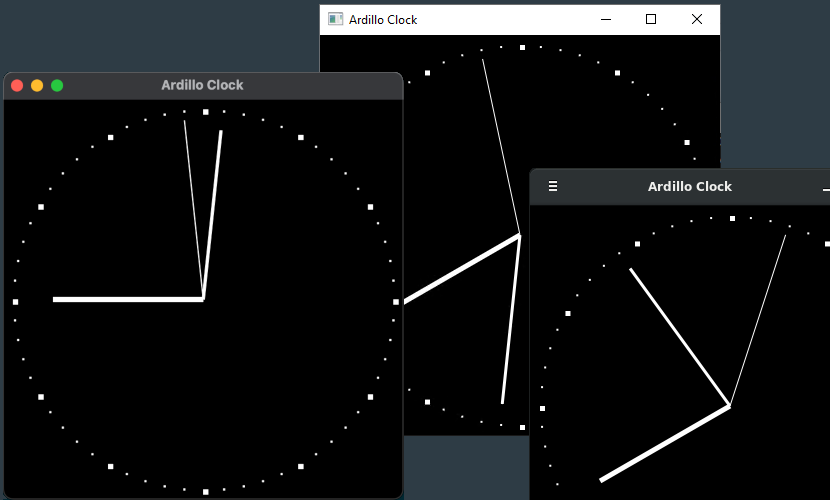Click the 6 o'clock marker on macOS clock
This screenshot has width=830, height=500.
point(206,492)
